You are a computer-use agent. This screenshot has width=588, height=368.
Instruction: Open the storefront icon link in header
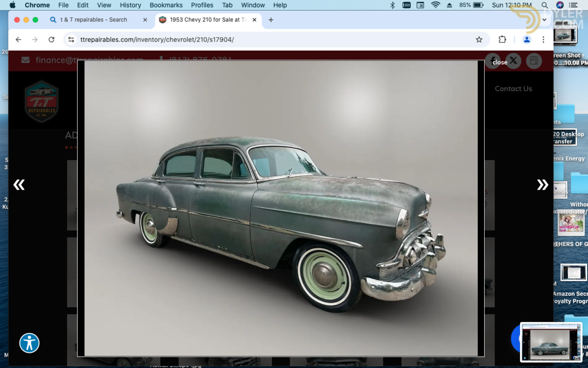(x=534, y=61)
